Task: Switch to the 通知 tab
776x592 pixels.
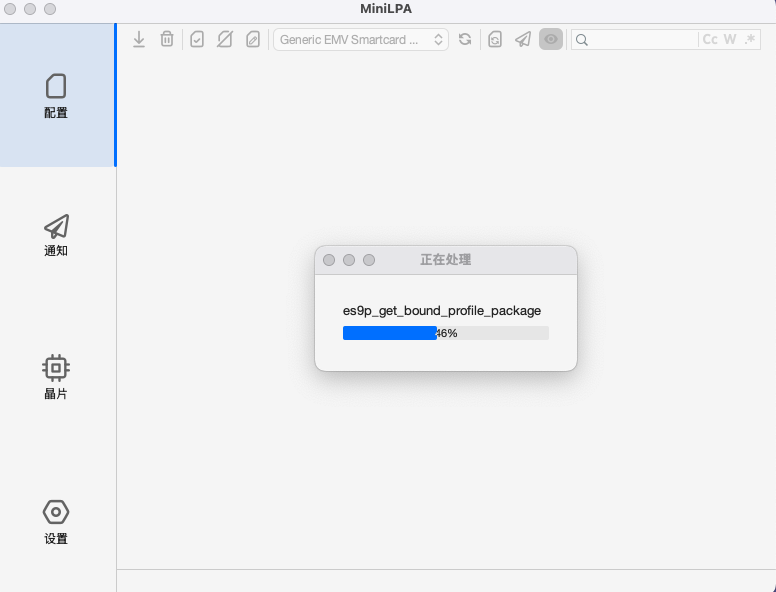Action: [x=57, y=236]
